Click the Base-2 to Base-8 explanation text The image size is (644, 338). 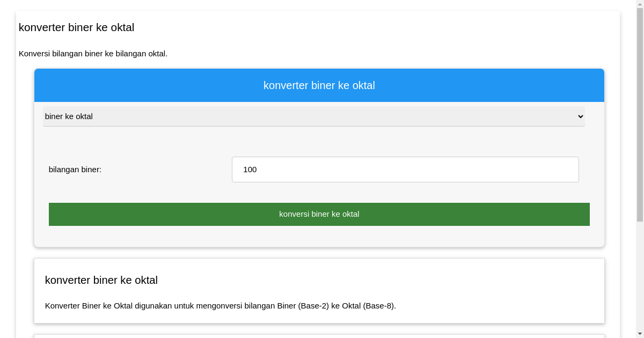(221, 306)
